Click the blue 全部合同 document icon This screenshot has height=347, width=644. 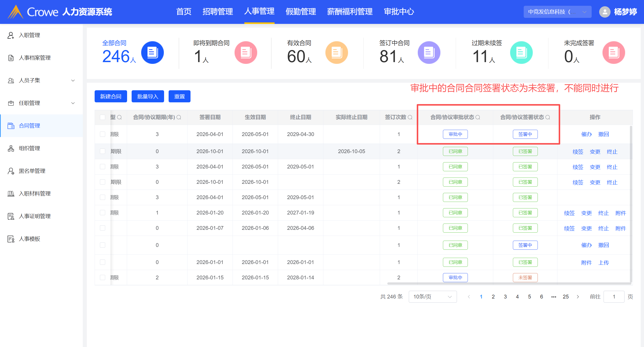pos(152,53)
